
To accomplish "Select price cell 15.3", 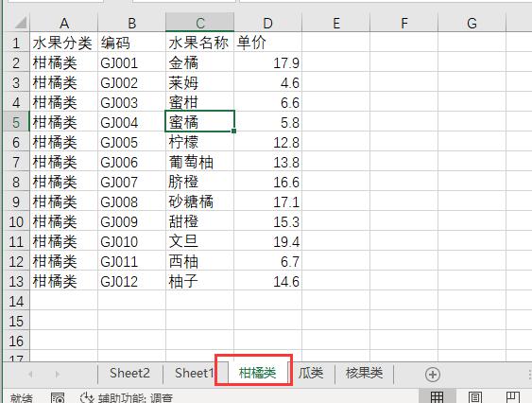I will pyautogui.click(x=267, y=221).
